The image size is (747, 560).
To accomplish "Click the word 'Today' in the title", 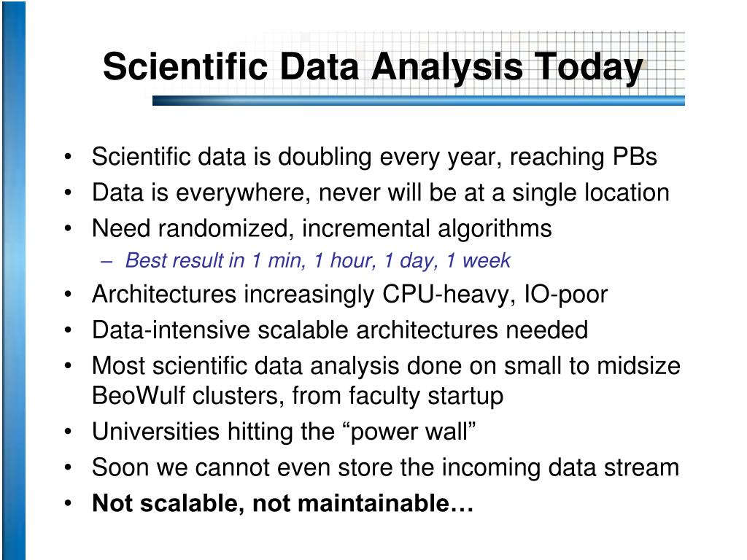I will click(589, 68).
